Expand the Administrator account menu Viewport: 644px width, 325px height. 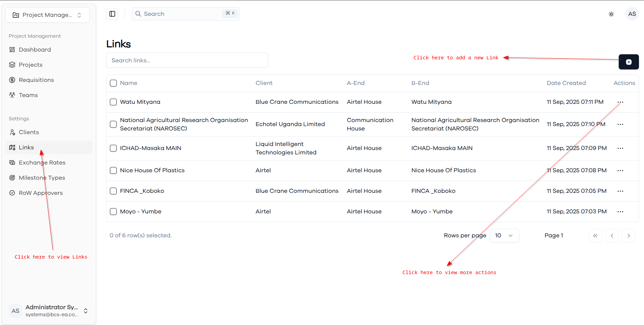click(49, 311)
